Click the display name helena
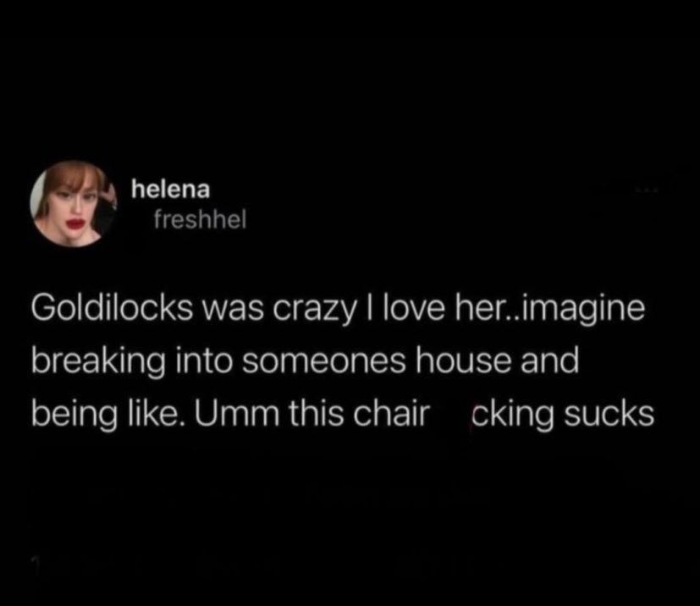Image resolution: width=700 pixels, height=606 pixels. coord(170,190)
